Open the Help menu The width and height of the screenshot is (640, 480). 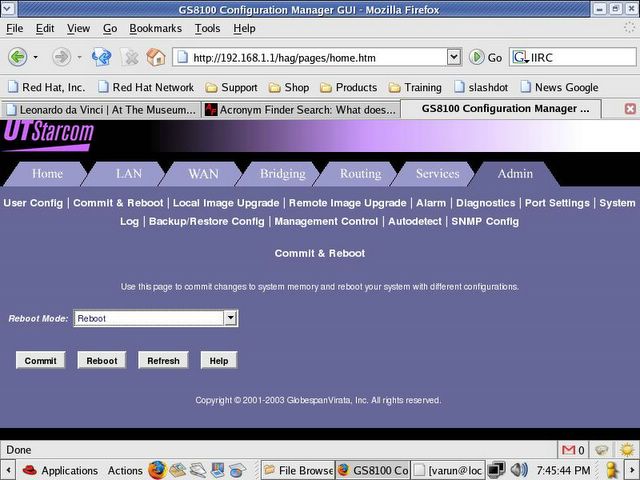(x=244, y=29)
